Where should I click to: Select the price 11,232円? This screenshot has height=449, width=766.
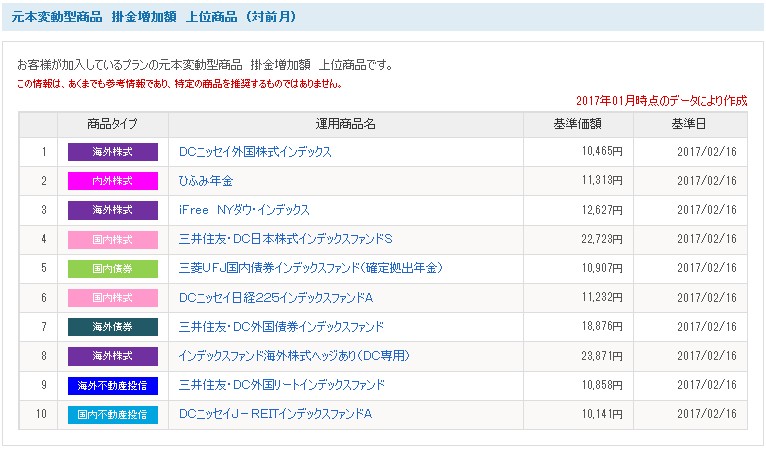pos(602,298)
